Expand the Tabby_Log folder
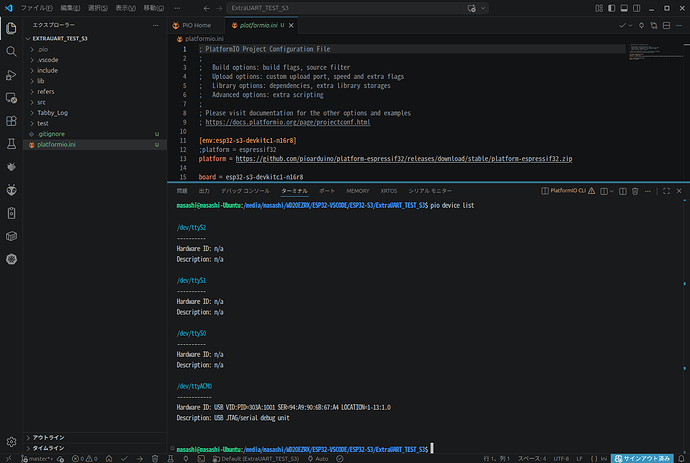 point(95,113)
